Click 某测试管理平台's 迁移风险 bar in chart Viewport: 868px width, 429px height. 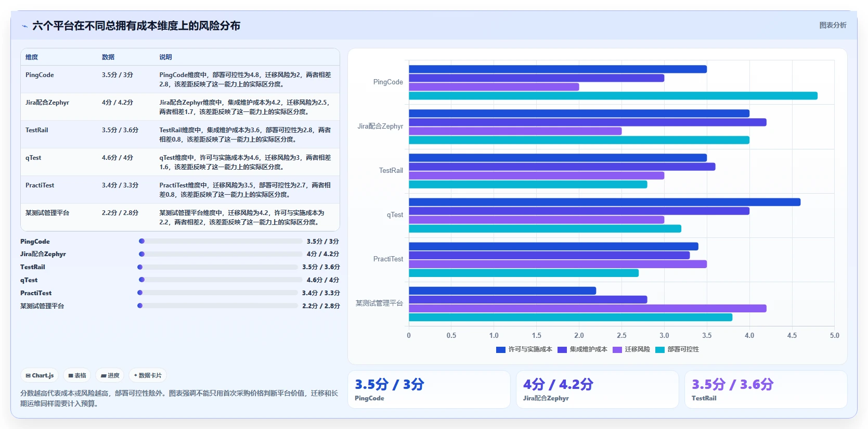[588, 308]
